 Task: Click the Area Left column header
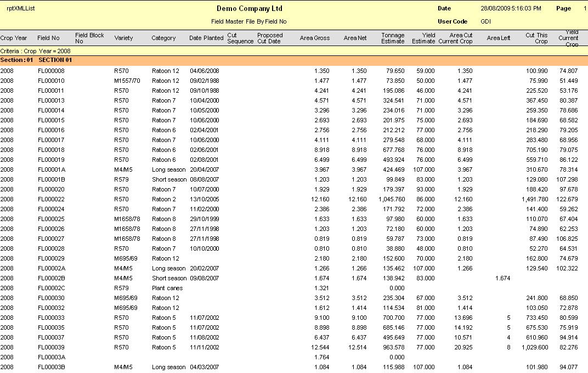point(499,38)
